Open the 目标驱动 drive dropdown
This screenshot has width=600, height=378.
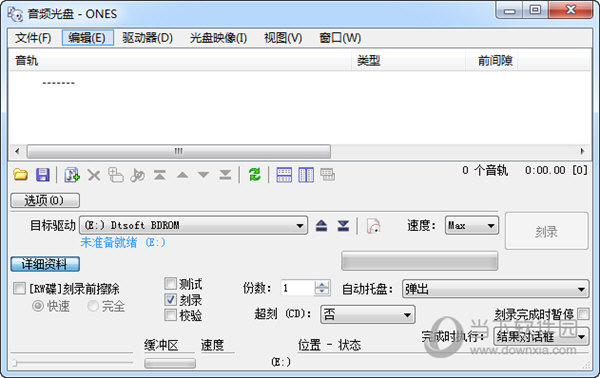194,225
